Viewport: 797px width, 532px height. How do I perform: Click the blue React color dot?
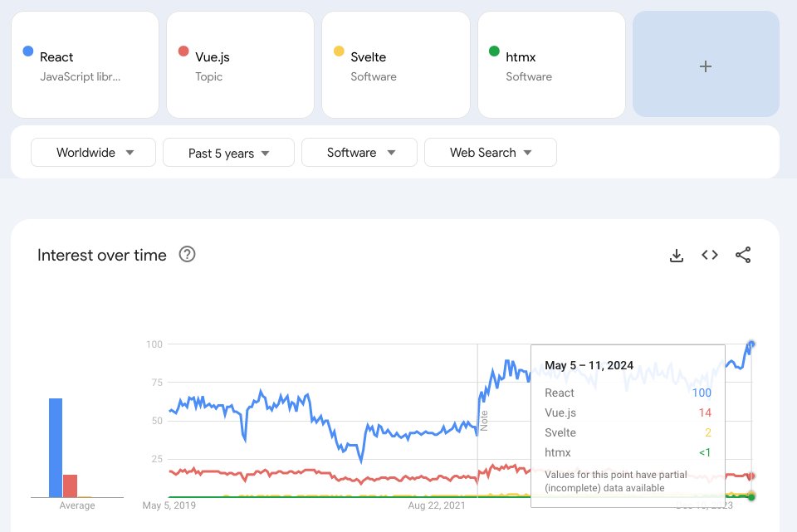click(x=28, y=51)
